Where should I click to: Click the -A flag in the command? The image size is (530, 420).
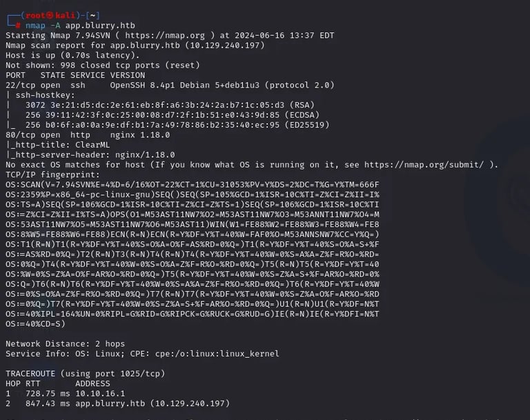(57, 25)
